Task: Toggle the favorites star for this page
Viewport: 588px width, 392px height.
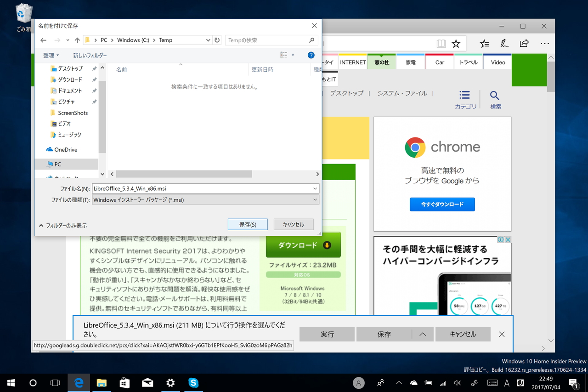Action: [x=456, y=43]
